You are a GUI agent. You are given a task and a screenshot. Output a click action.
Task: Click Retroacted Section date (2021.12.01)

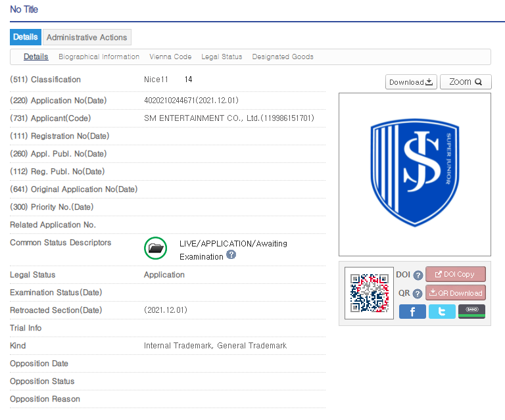click(x=166, y=310)
